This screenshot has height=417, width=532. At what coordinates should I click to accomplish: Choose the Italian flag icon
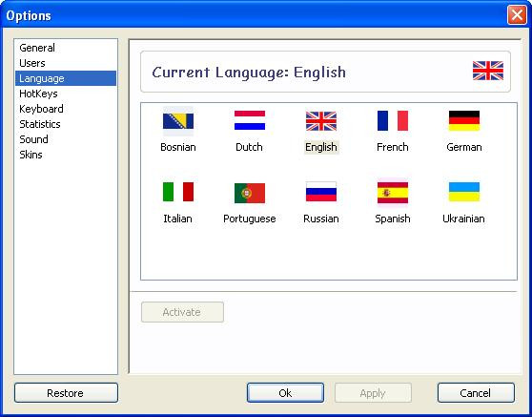click(x=178, y=192)
